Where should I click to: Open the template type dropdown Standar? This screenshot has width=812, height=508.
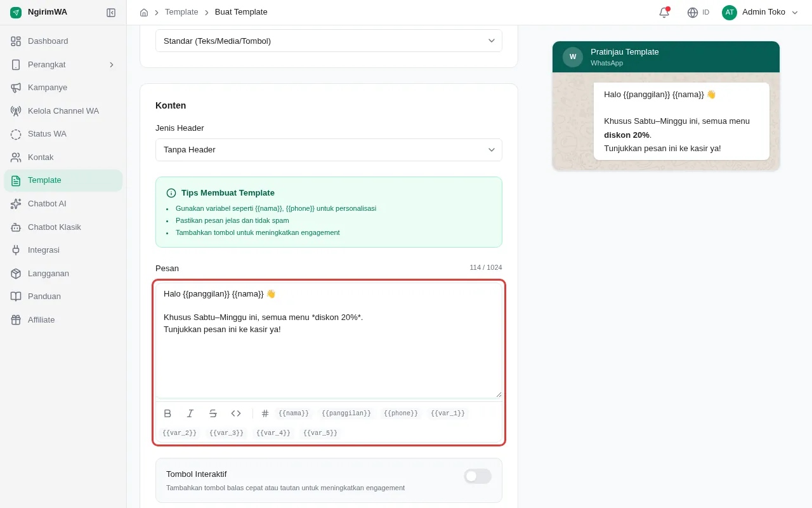coord(329,41)
